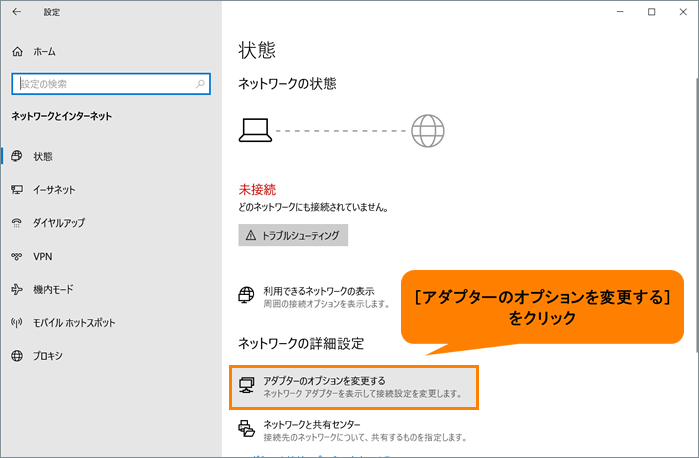Click the イーサネット monitor icon
The height and width of the screenshot is (458, 699).
coord(17,190)
